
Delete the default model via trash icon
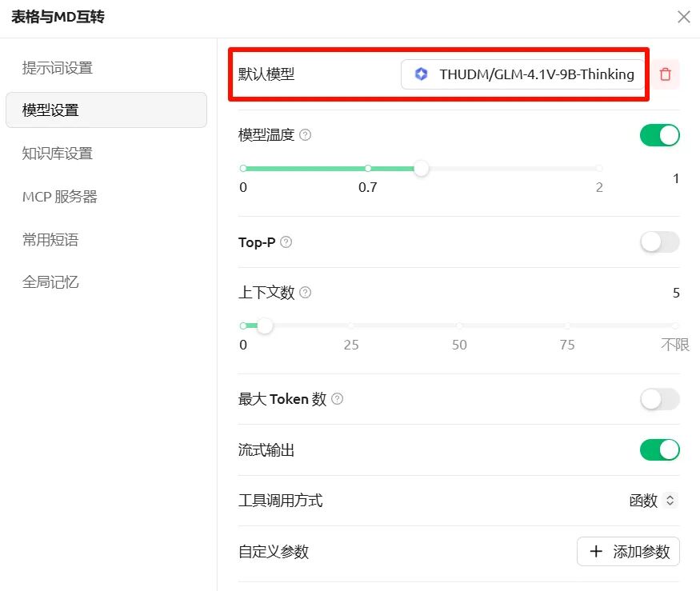click(665, 74)
